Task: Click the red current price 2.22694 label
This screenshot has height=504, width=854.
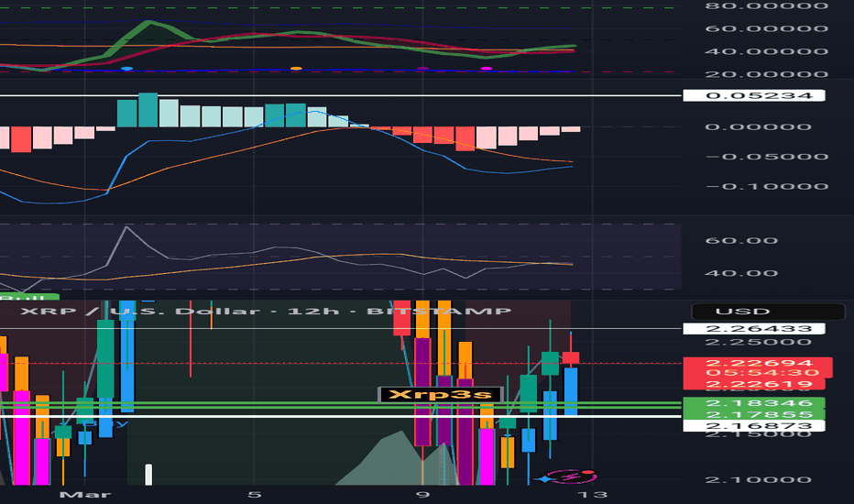Action: [x=758, y=363]
